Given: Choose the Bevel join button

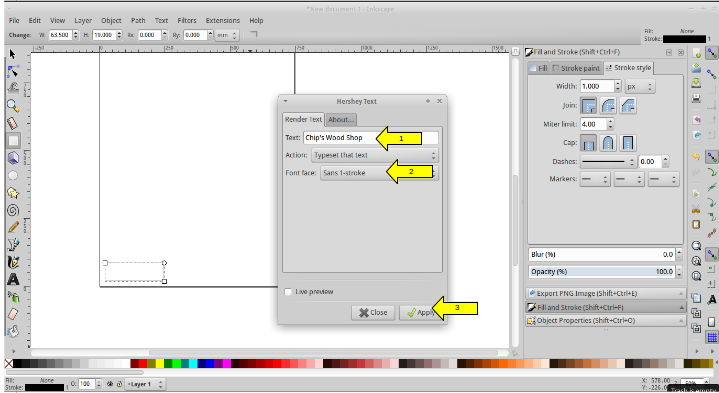Looking at the screenshot, I should 628,105.
